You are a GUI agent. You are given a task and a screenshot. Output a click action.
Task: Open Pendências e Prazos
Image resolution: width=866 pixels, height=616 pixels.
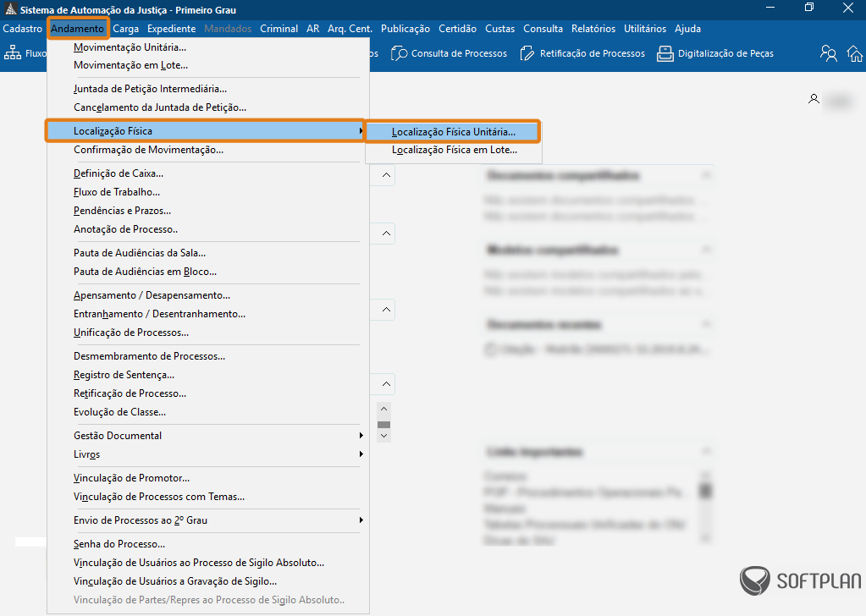[208, 211]
